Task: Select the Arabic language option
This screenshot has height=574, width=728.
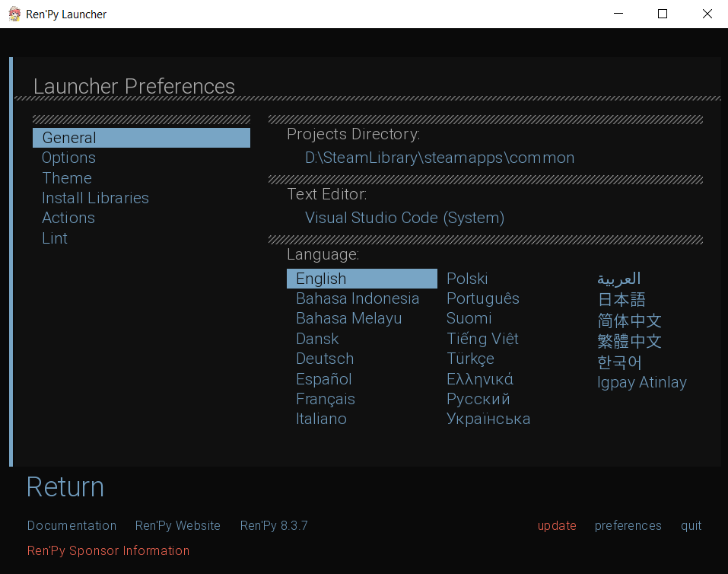Action: pos(619,279)
